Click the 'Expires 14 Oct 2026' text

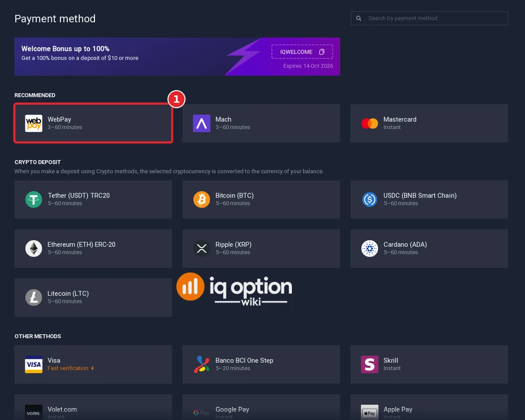pos(308,66)
